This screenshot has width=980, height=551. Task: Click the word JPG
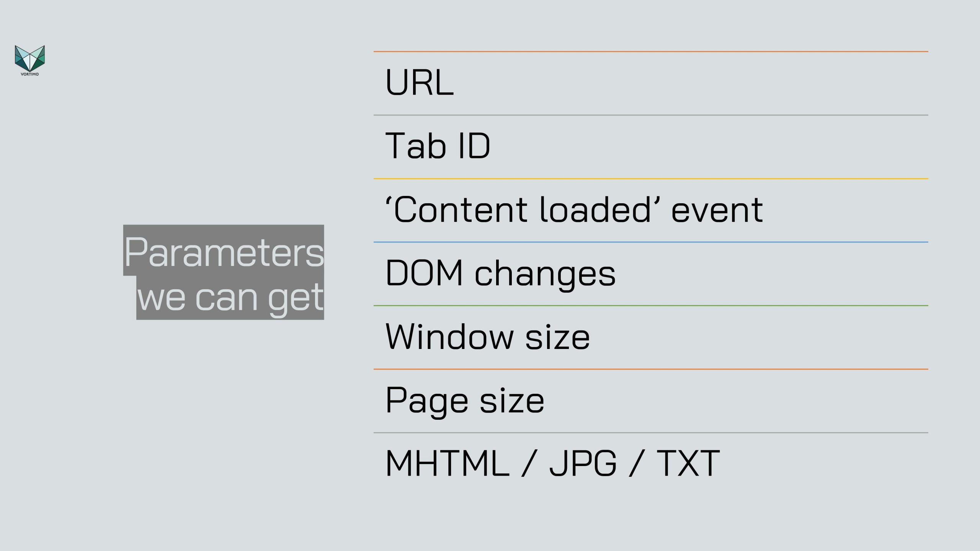(583, 463)
